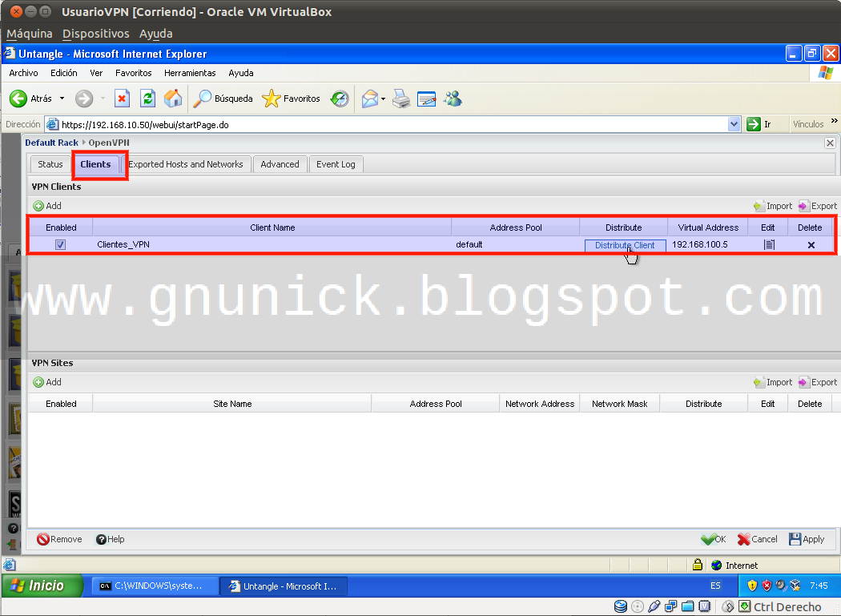Screen dimensions: 841x616
Task: Sort by Client Name column header
Action: [272, 227]
